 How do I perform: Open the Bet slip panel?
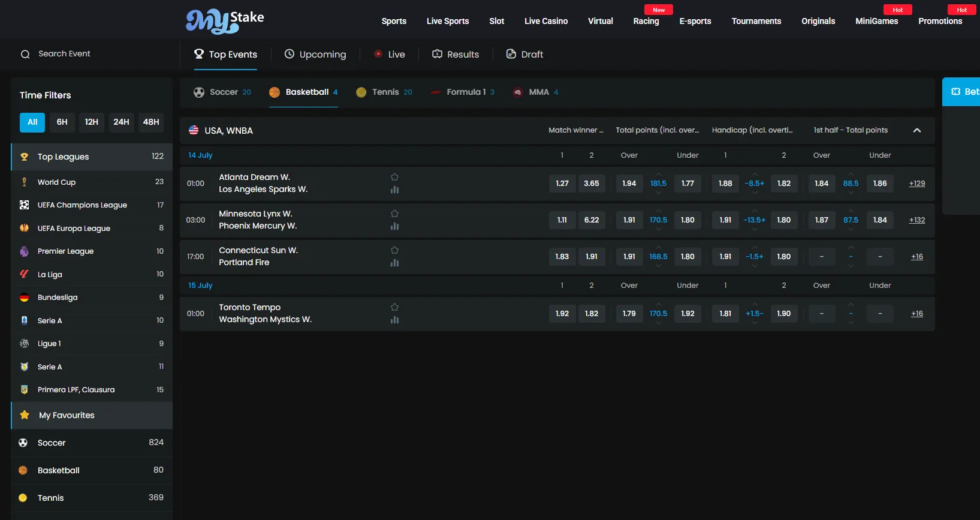tap(962, 92)
